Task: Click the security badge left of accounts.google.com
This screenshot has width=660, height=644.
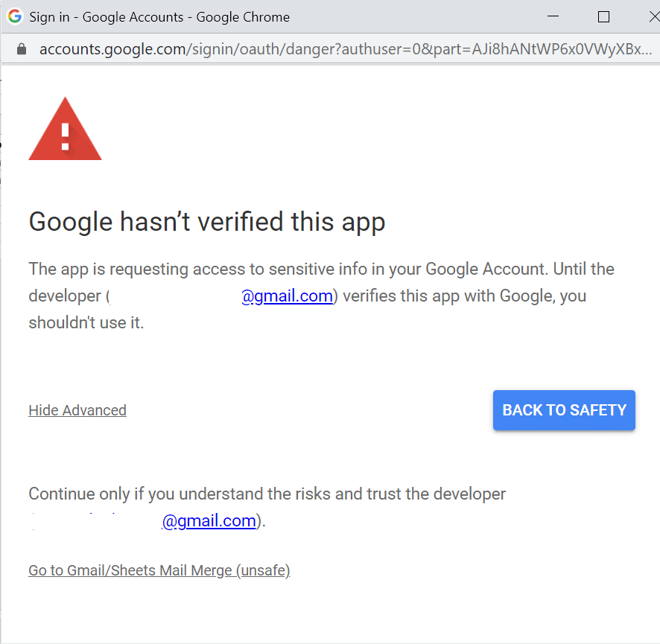Action: pyautogui.click(x=21, y=49)
